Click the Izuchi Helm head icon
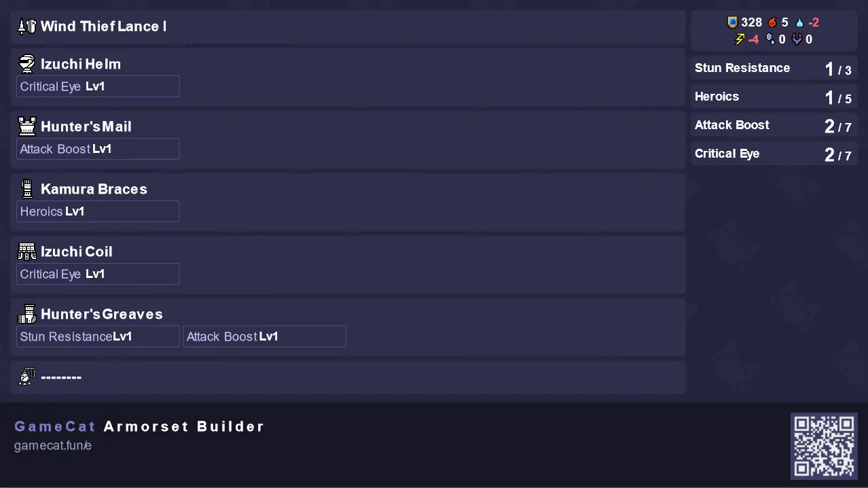The width and height of the screenshot is (868, 488). 26,64
